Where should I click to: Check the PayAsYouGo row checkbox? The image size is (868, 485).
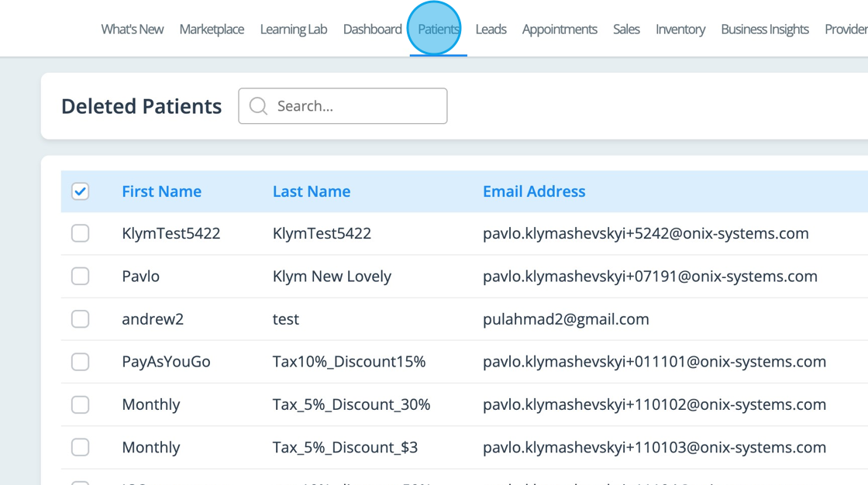81,362
